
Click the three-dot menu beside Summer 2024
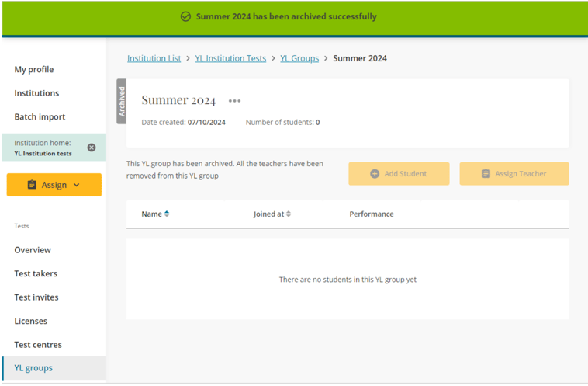point(234,101)
